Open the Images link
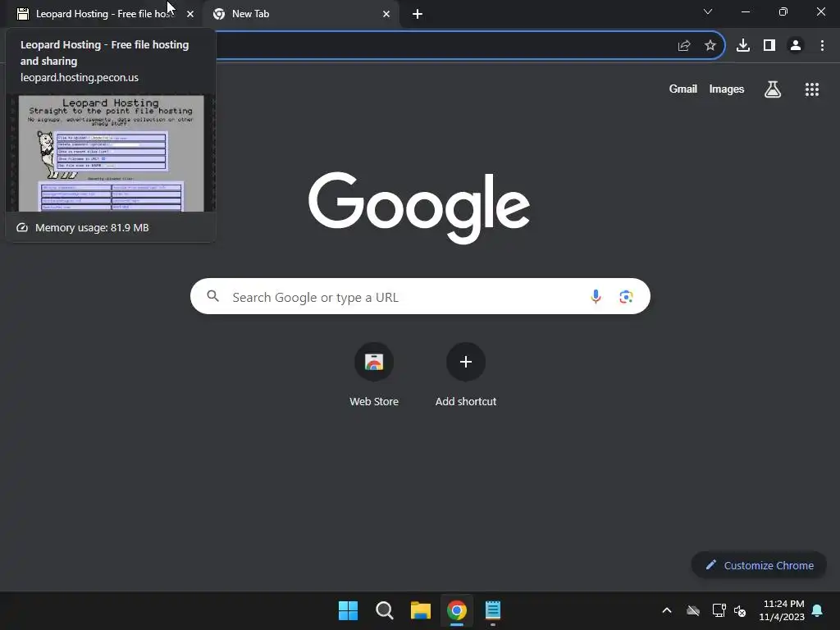The image size is (840, 630). (727, 89)
